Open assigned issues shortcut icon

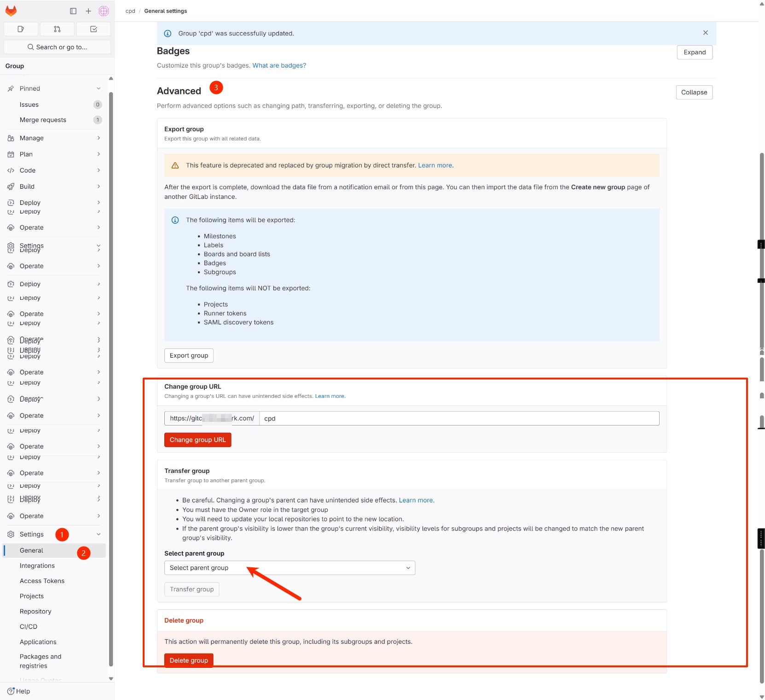(21, 29)
